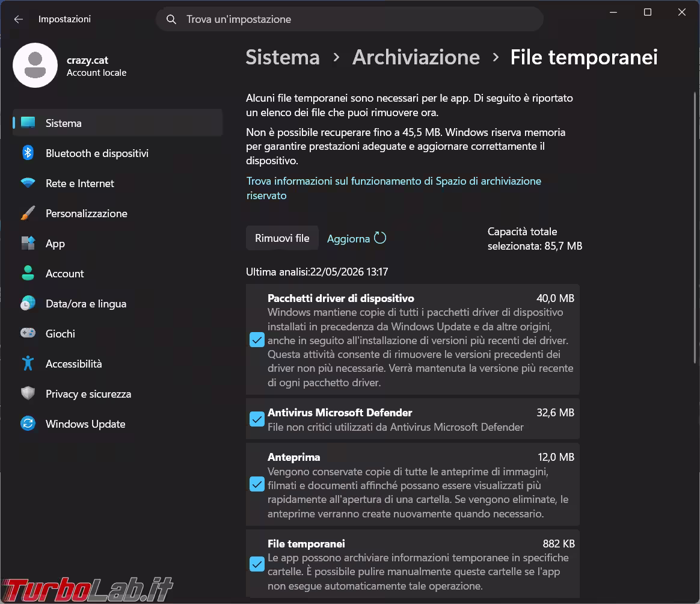
Task: Go to Rete e Internet
Action: tap(117, 183)
